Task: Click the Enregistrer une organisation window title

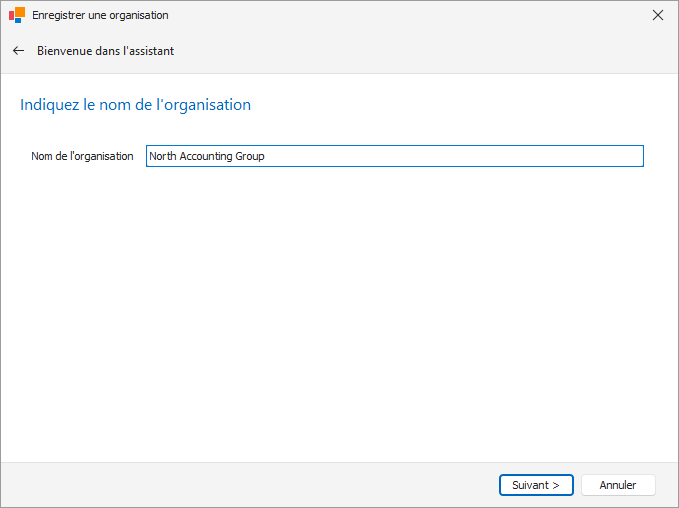Action: [x=100, y=15]
